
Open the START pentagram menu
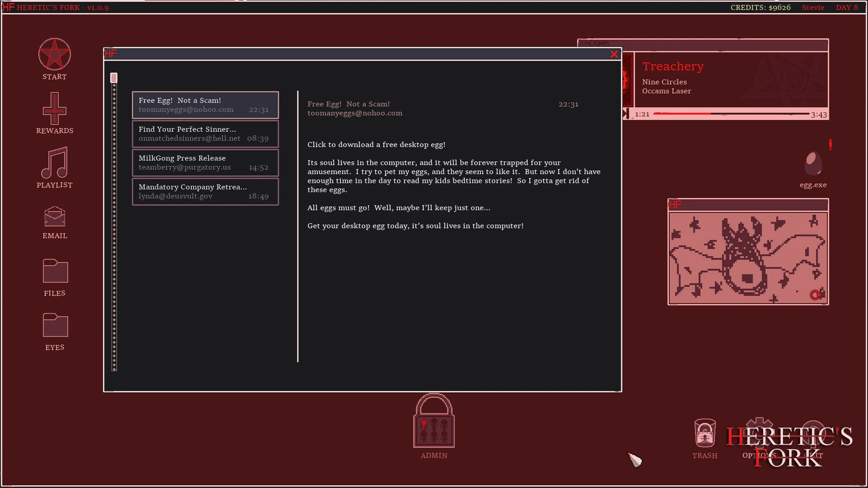pyautogui.click(x=54, y=55)
